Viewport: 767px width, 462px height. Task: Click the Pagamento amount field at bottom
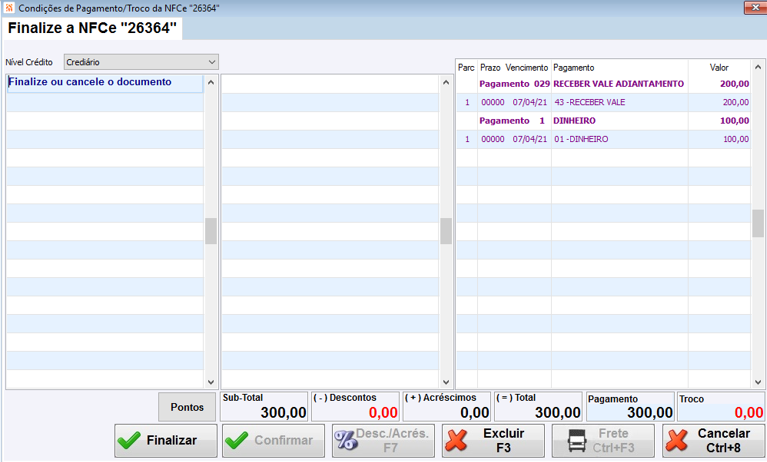pyautogui.click(x=631, y=406)
